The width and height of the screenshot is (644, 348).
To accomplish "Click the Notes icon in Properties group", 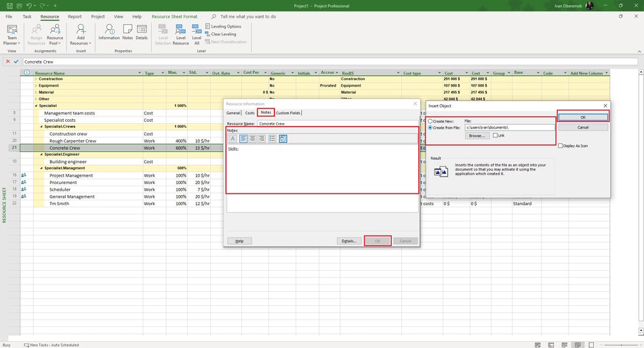I will tap(127, 32).
